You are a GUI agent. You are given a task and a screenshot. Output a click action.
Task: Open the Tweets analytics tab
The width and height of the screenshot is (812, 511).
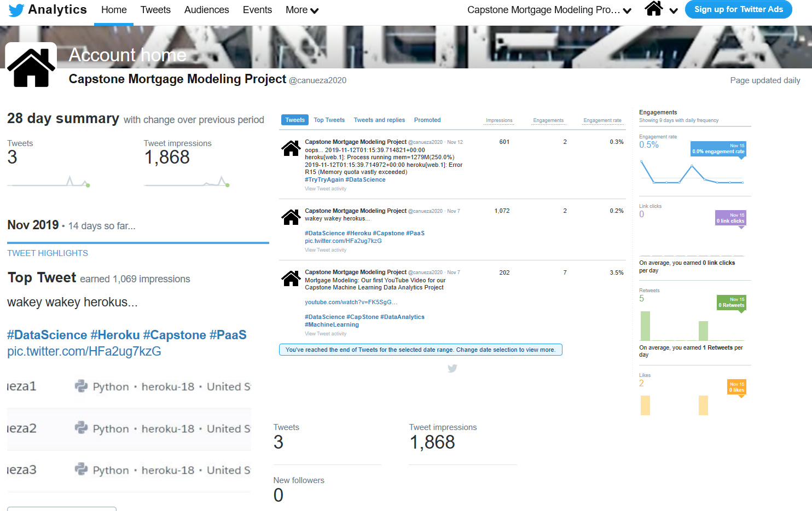155,10
